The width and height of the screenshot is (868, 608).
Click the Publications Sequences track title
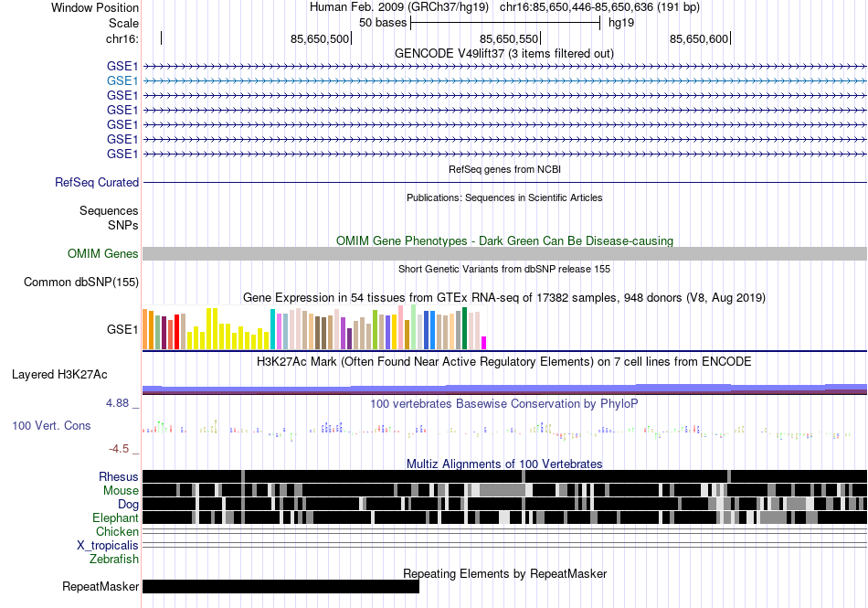pos(504,197)
